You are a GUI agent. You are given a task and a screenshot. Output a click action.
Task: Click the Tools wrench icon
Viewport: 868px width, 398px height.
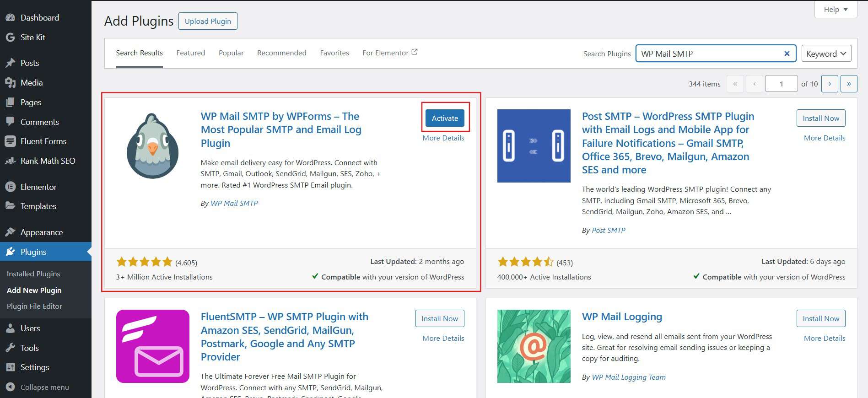(10, 348)
